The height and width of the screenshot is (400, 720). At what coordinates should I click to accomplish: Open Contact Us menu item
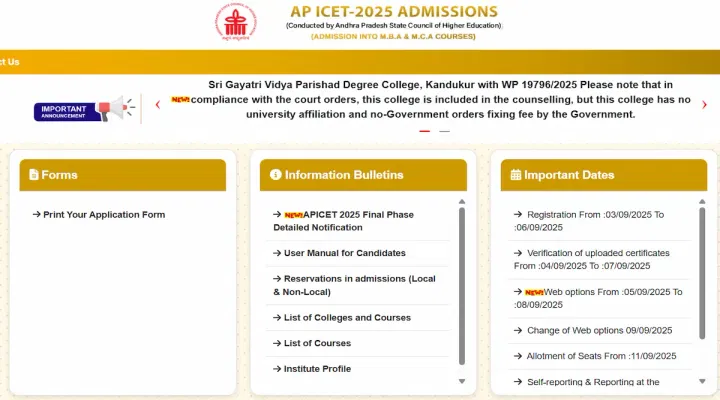click(10, 62)
